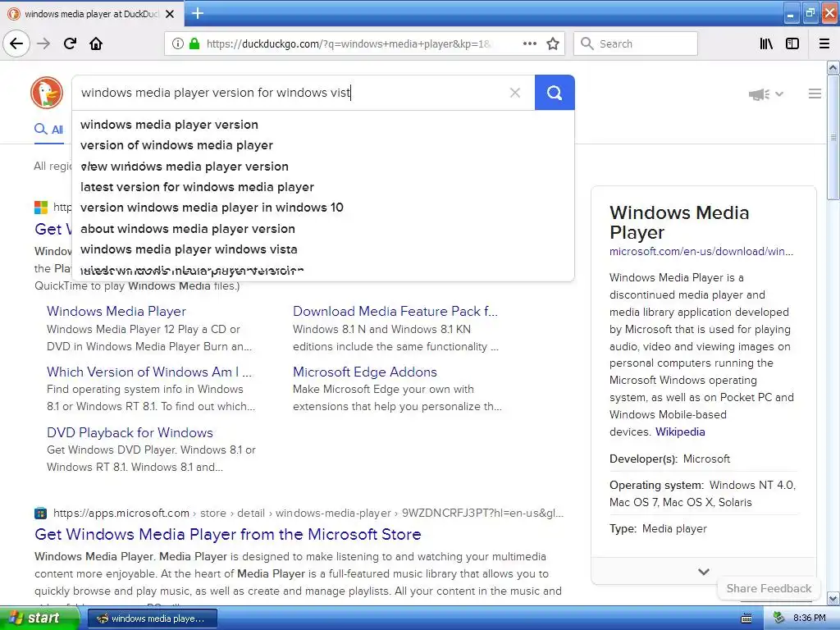Viewport: 840px width, 630px height.
Task: Open the Firefox hamburger menu
Action: tap(824, 43)
